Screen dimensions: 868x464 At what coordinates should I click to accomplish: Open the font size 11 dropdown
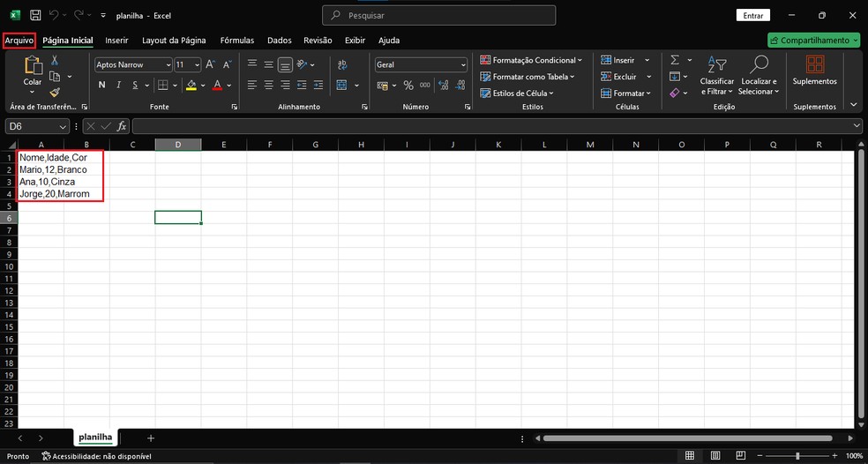coord(197,65)
